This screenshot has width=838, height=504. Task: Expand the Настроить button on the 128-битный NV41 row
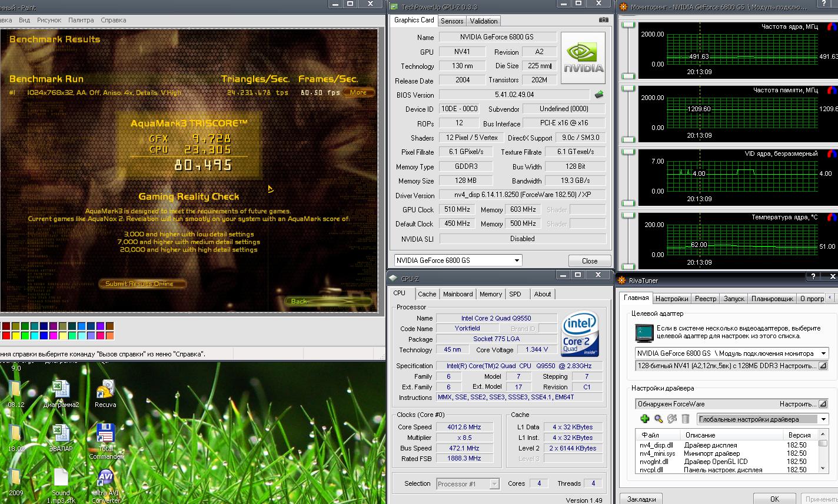click(823, 366)
